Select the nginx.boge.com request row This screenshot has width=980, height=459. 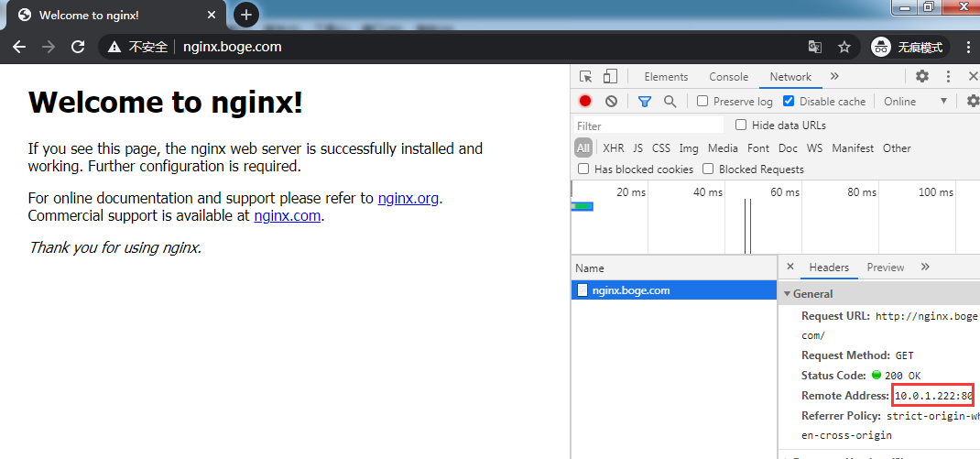tap(674, 290)
